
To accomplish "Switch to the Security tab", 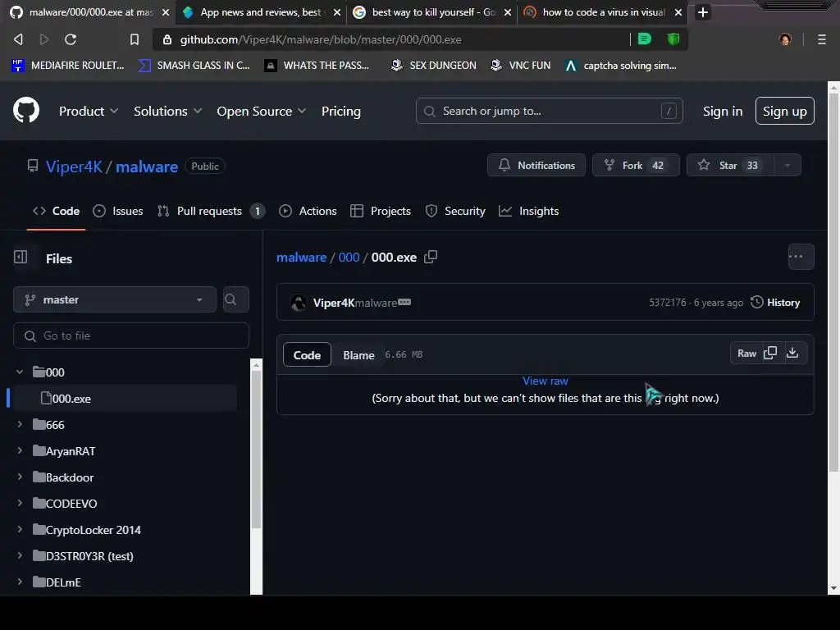I will coord(454,211).
